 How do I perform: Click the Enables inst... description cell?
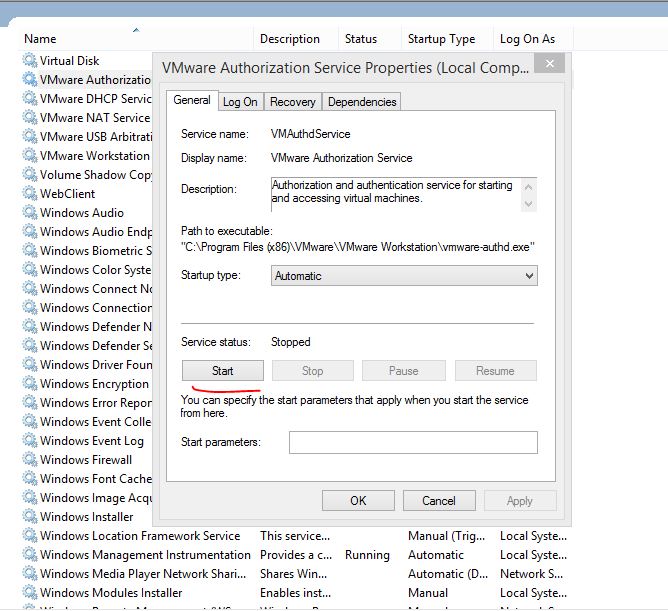point(295,593)
